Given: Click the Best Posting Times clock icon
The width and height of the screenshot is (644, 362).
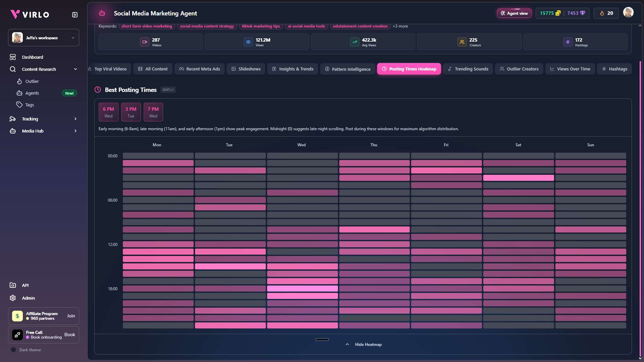Looking at the screenshot, I should tap(98, 90).
